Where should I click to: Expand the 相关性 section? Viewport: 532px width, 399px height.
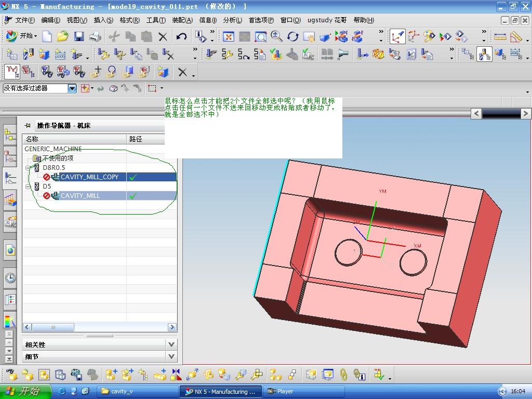pyautogui.click(x=171, y=345)
